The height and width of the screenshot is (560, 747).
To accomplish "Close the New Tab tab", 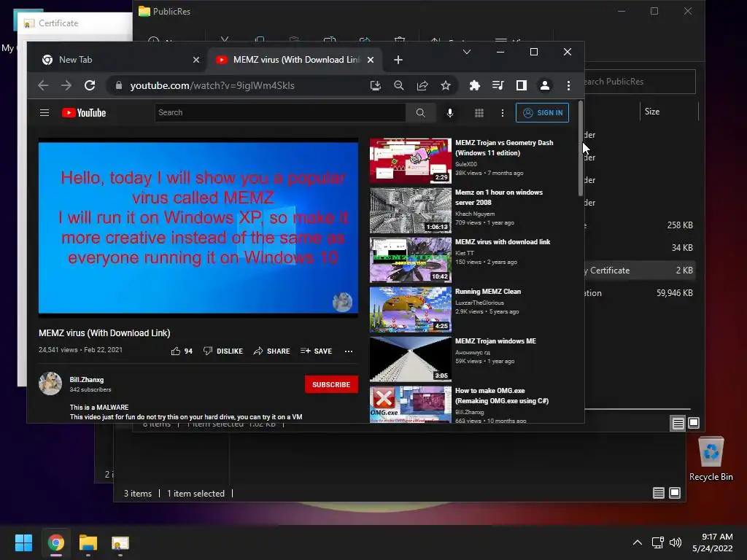I will [196, 60].
